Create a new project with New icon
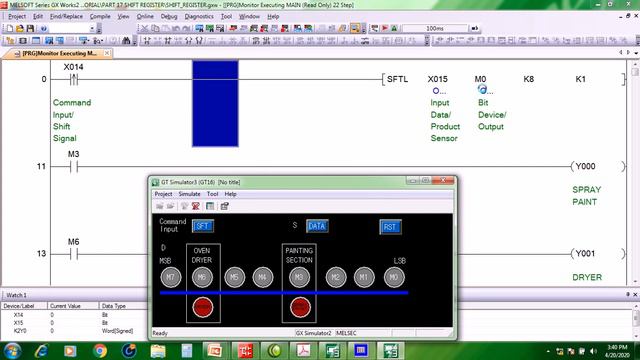Image resolution: width=640 pixels, height=360 pixels. coord(9,29)
